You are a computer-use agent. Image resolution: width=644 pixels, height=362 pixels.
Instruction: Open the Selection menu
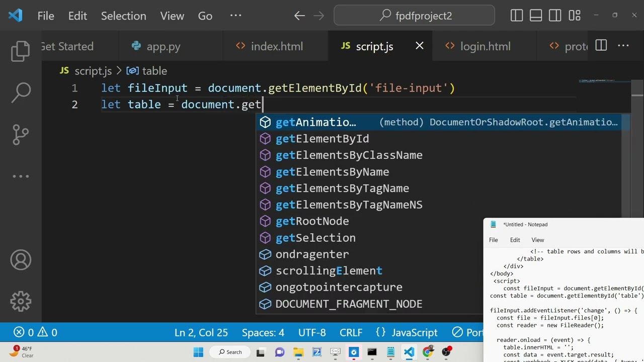point(123,16)
